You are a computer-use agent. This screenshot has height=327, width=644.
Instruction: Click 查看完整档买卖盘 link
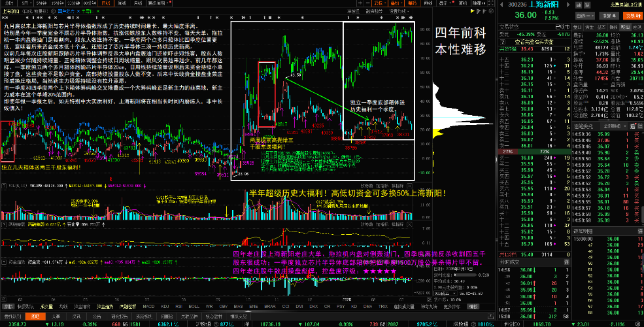coord(534,41)
